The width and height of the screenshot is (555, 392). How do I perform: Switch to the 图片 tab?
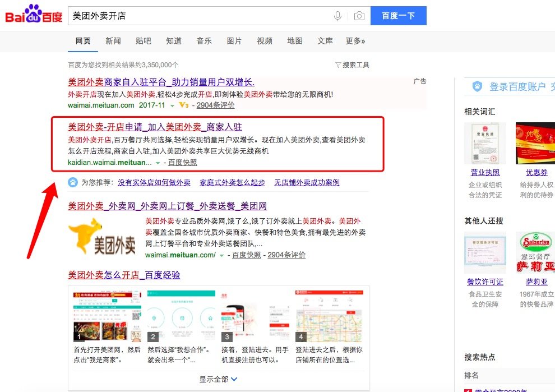(234, 40)
